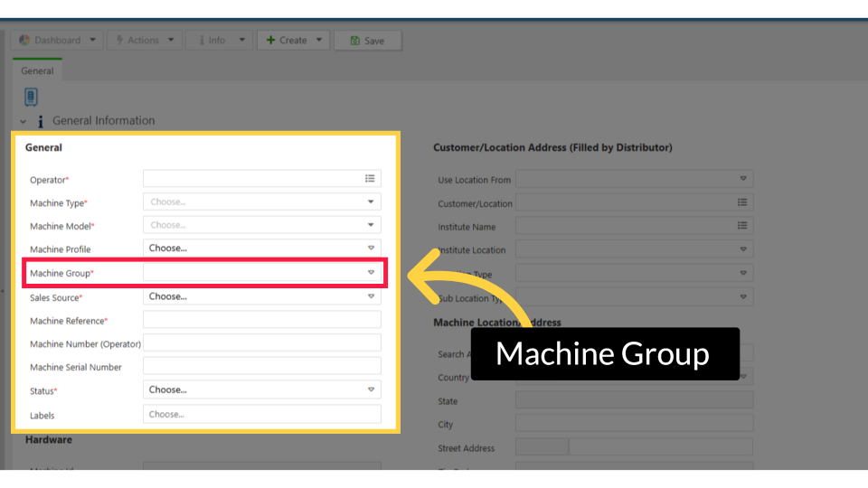Open the Status dropdown
The height and width of the screenshot is (488, 868).
(370, 389)
